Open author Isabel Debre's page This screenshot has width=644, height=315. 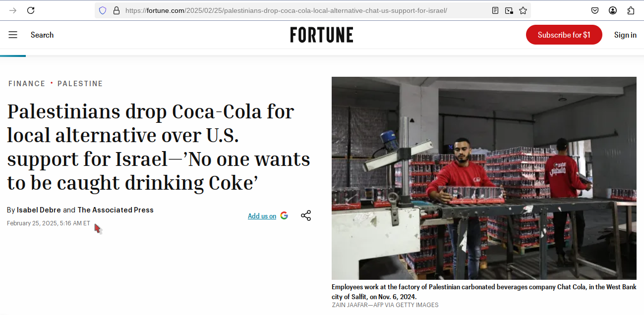pos(39,210)
